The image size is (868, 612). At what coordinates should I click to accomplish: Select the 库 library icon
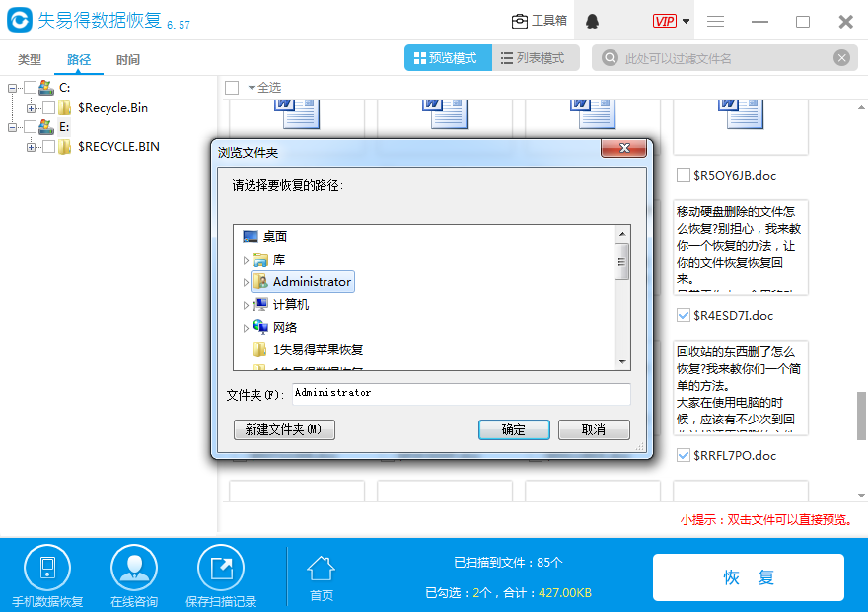pyautogui.click(x=260, y=260)
